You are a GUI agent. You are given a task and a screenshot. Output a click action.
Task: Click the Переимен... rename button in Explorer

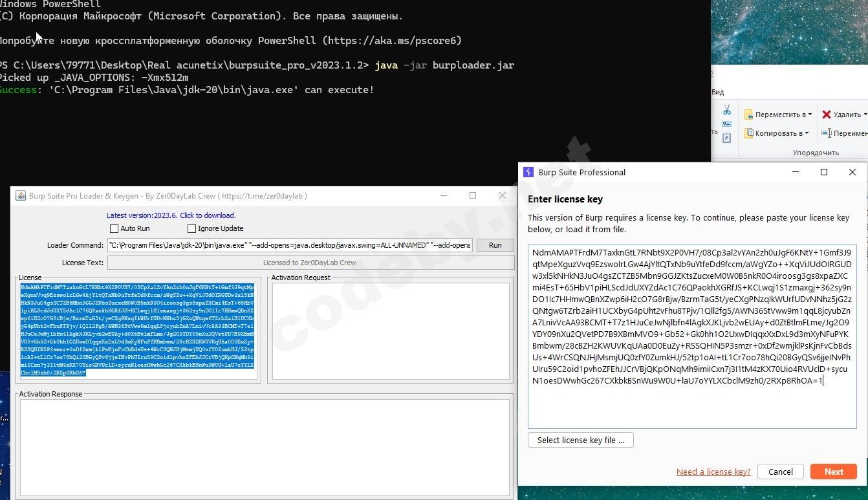tap(844, 133)
